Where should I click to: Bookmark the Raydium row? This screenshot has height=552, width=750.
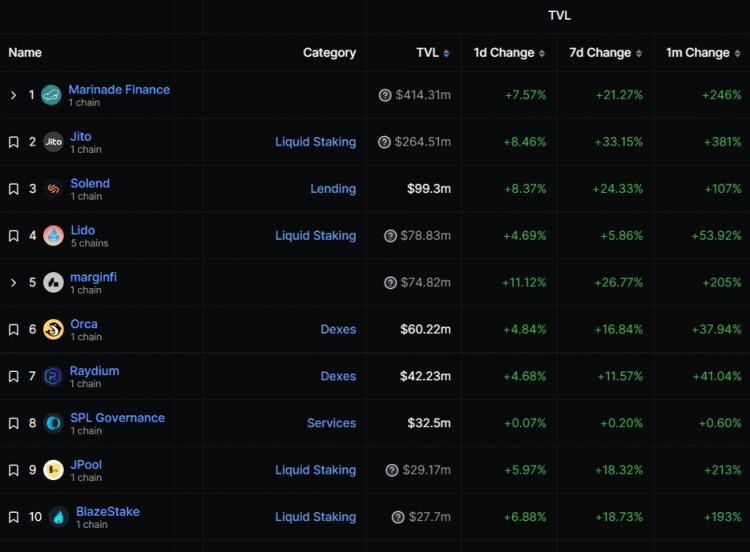14,376
